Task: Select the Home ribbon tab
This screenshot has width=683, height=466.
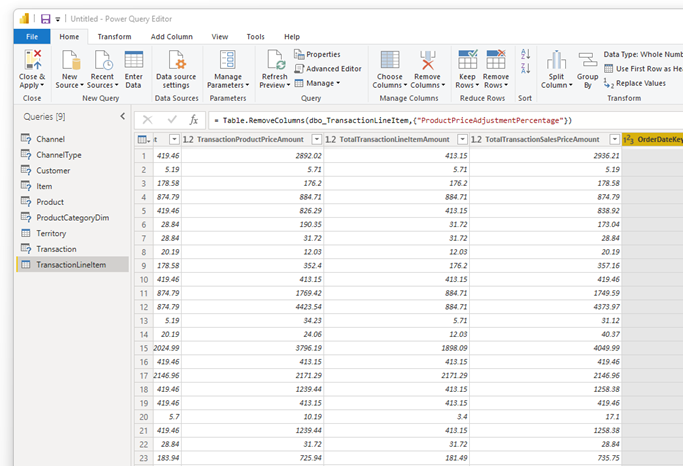Action: pyautogui.click(x=69, y=37)
